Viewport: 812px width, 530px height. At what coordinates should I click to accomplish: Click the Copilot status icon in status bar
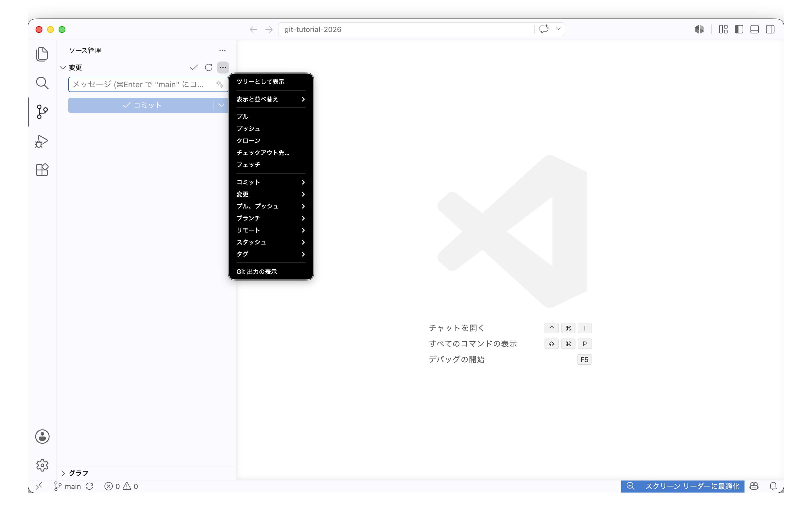pos(754,486)
